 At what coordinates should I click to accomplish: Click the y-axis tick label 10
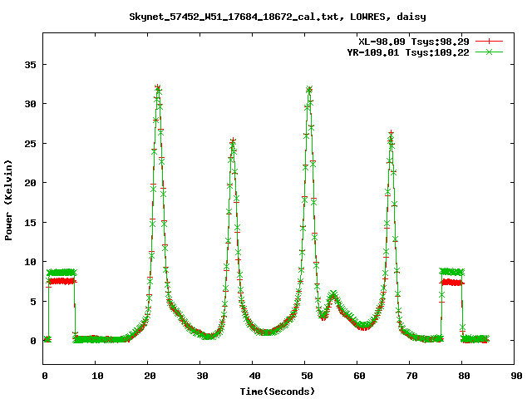point(30,262)
